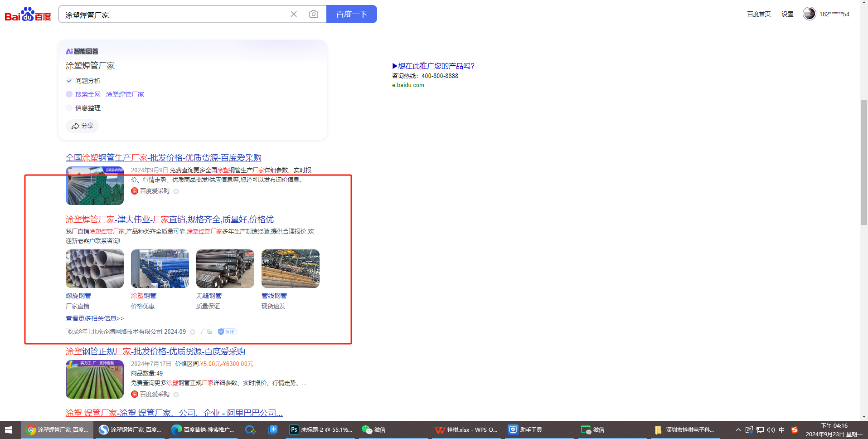
Task: Open Photoshop 未标题-2 in taskbar
Action: [321, 429]
